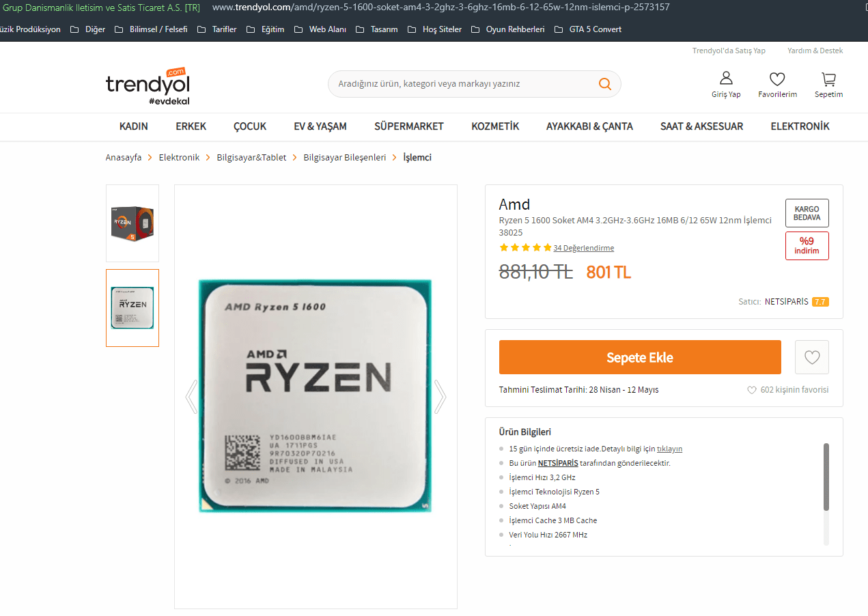Open the Web Alanı bookmark folder
Screen dimensions: 868x616
pos(320,29)
